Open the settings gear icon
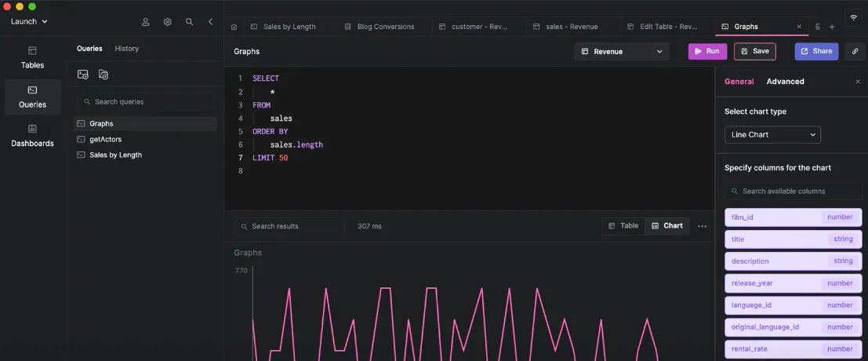Screen dimensions: 868x361 click(x=167, y=22)
